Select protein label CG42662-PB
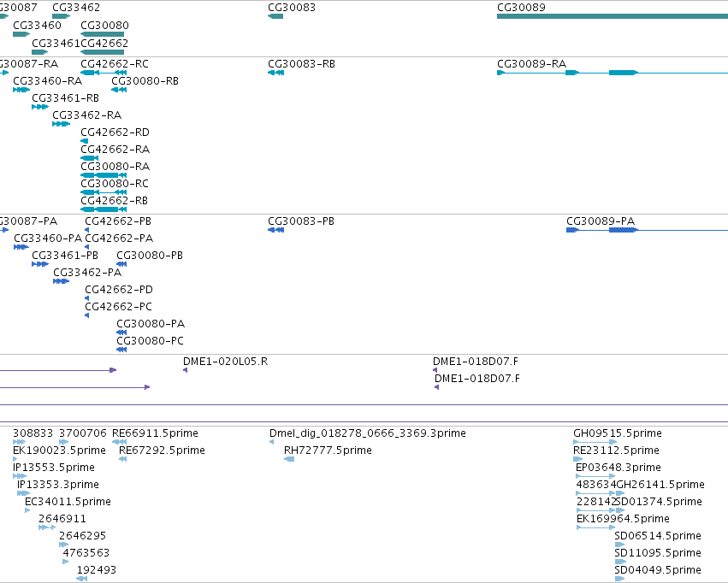728x583 pixels. (x=118, y=221)
